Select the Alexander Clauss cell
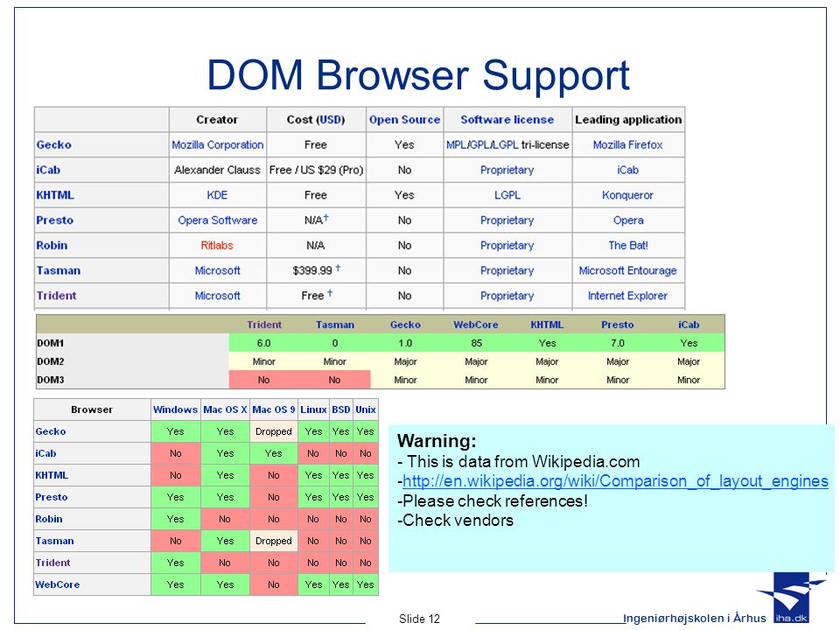840x630 pixels. point(218,170)
